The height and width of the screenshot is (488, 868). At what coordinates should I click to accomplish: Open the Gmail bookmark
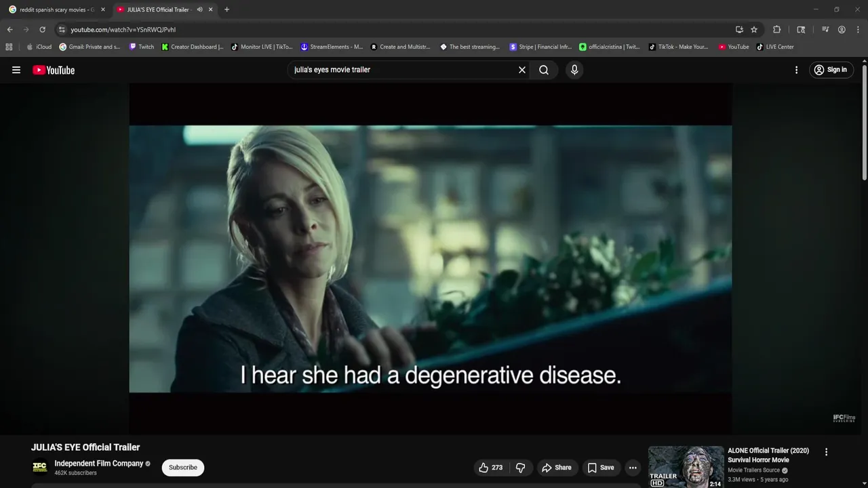(90, 47)
